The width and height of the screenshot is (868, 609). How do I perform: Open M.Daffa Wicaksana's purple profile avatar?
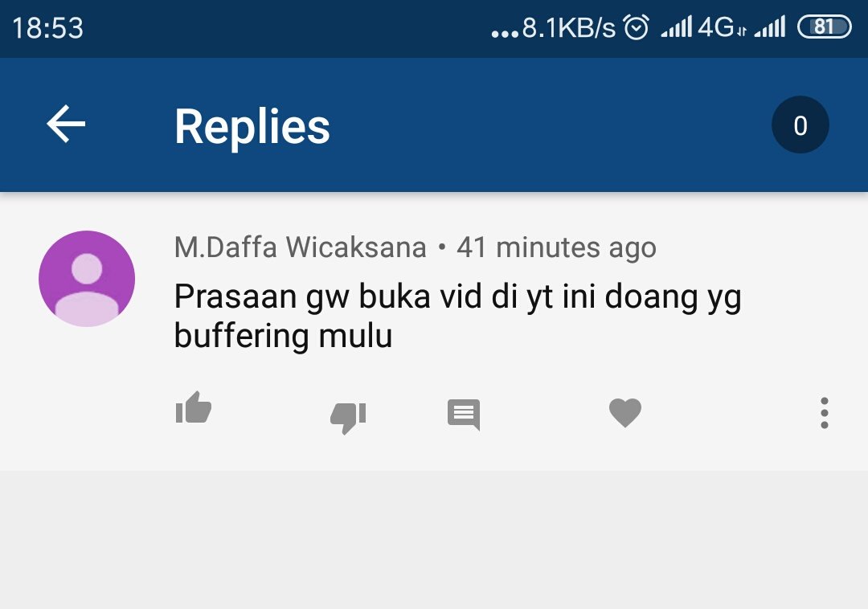(87, 278)
